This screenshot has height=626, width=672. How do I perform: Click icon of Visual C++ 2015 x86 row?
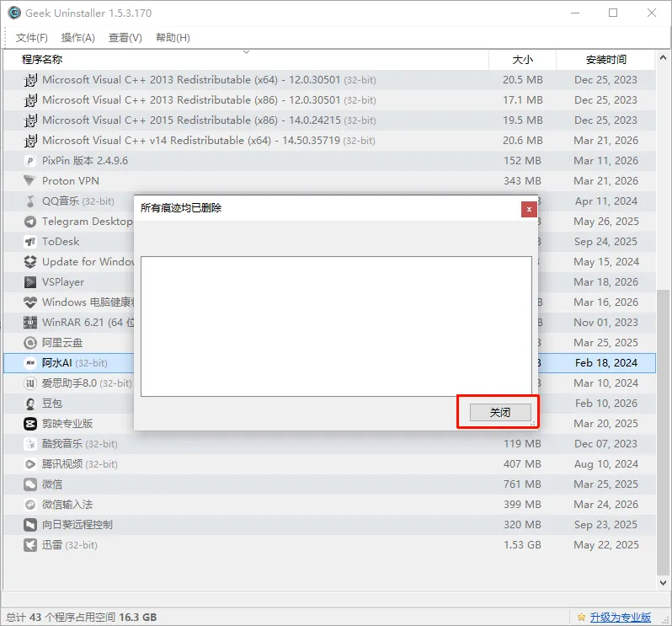30,120
